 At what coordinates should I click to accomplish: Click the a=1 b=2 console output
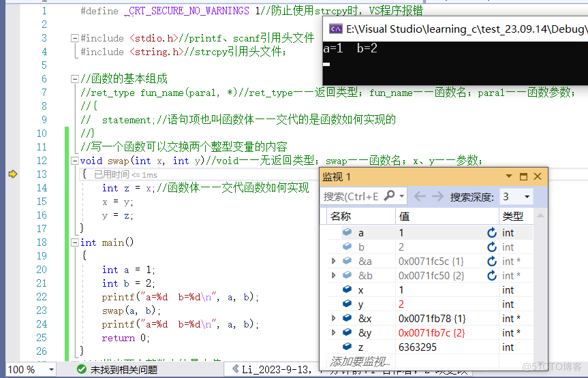[x=350, y=48]
